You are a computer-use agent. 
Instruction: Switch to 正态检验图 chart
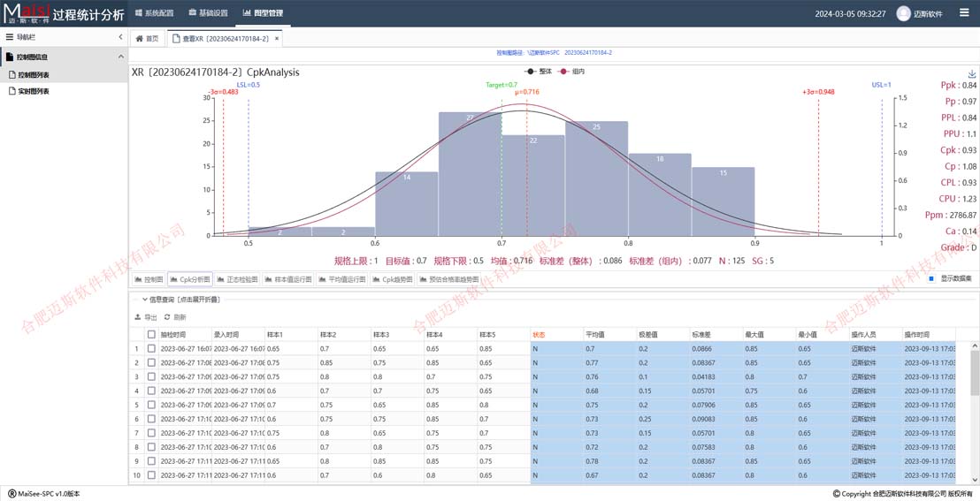point(237,279)
